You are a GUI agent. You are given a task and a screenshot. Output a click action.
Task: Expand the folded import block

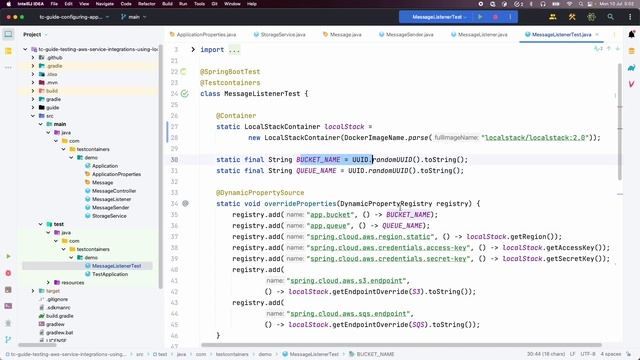coord(193,50)
